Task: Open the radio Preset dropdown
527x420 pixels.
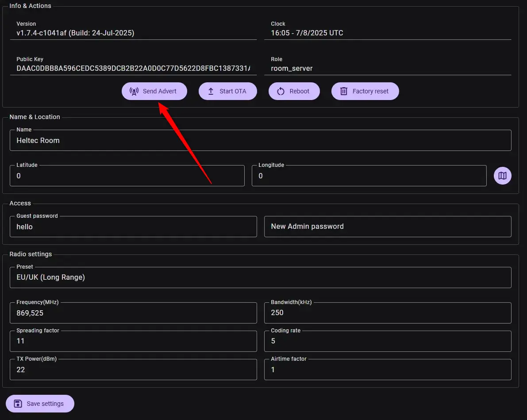Action: pos(260,277)
